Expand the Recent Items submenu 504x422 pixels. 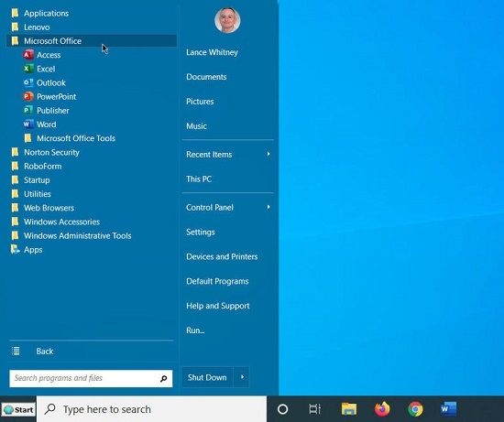click(x=228, y=155)
